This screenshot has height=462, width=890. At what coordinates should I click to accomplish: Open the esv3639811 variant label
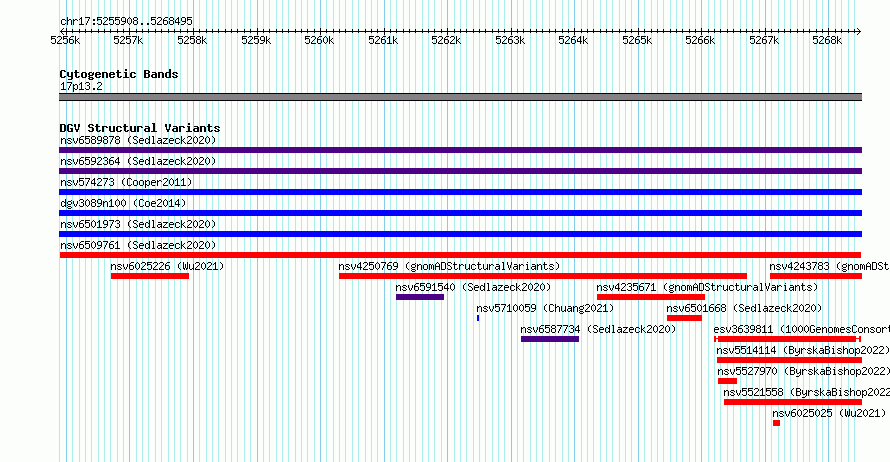coord(801,329)
